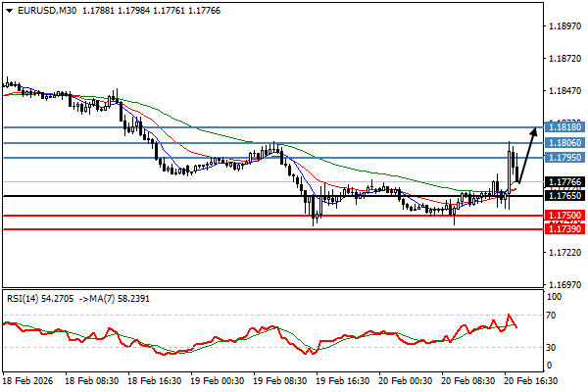Click the 1.18060 blue level price label
588x392 pixels.
(x=565, y=143)
